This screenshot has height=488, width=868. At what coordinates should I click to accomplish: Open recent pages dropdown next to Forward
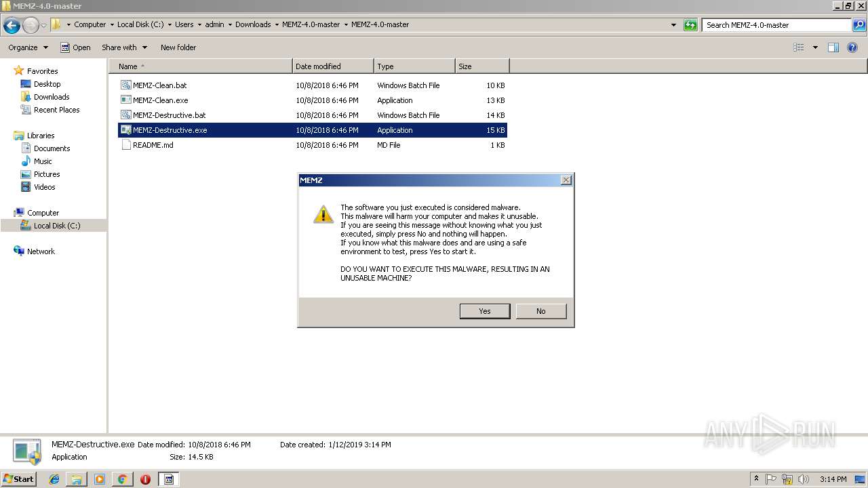point(43,25)
